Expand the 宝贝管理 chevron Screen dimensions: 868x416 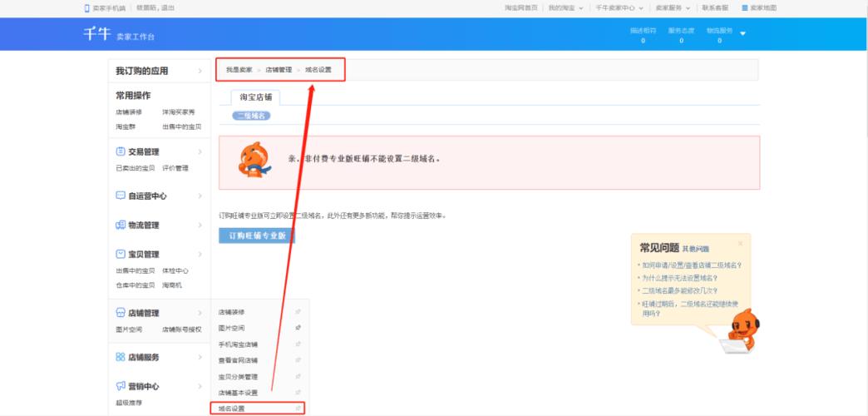pyautogui.click(x=200, y=255)
